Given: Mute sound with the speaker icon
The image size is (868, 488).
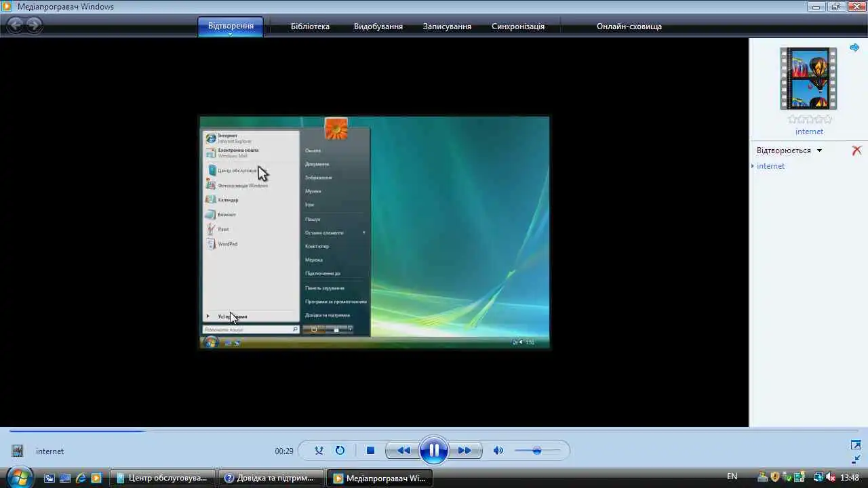Looking at the screenshot, I should 498,451.
